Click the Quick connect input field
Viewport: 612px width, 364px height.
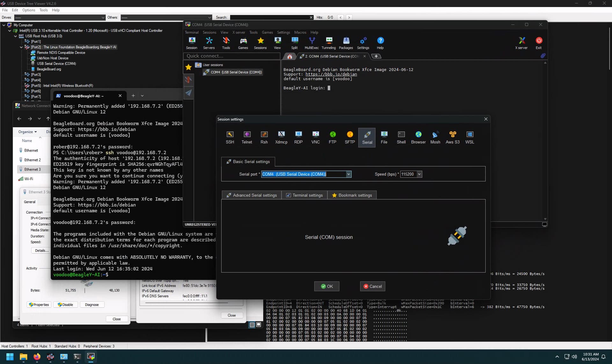point(232,56)
